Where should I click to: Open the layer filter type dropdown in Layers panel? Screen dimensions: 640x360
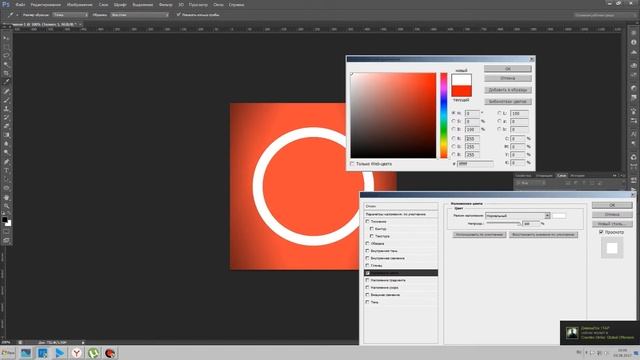click(531, 183)
